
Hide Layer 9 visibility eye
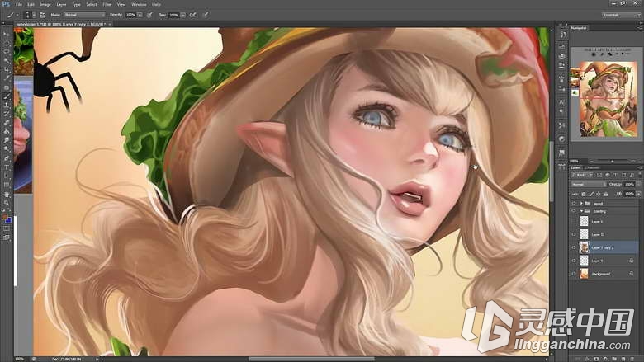tap(574, 261)
